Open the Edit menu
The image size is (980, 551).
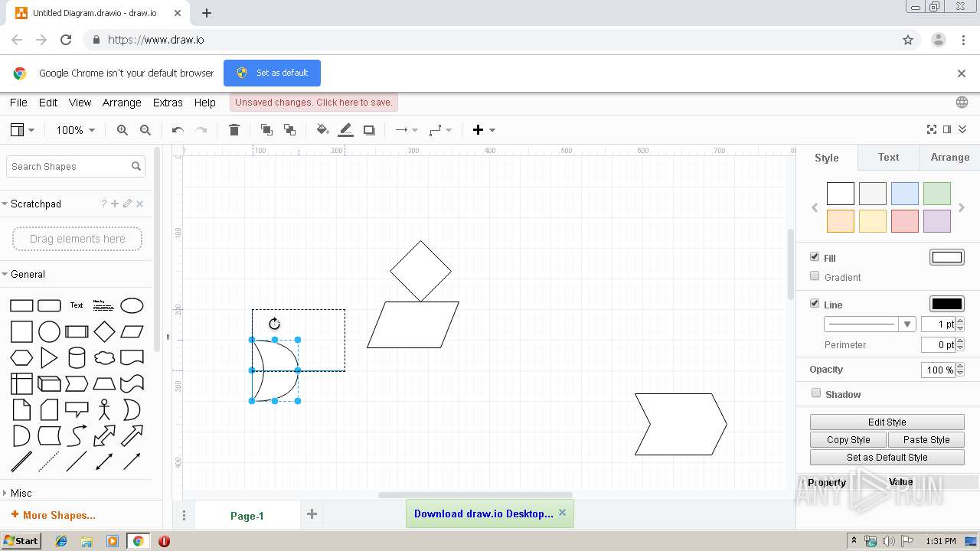(48, 103)
